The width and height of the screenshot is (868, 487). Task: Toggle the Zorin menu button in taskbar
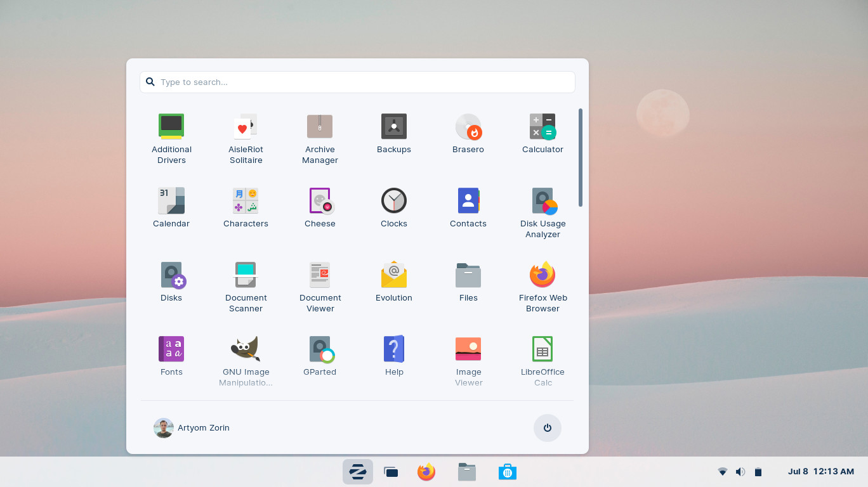[x=358, y=472]
